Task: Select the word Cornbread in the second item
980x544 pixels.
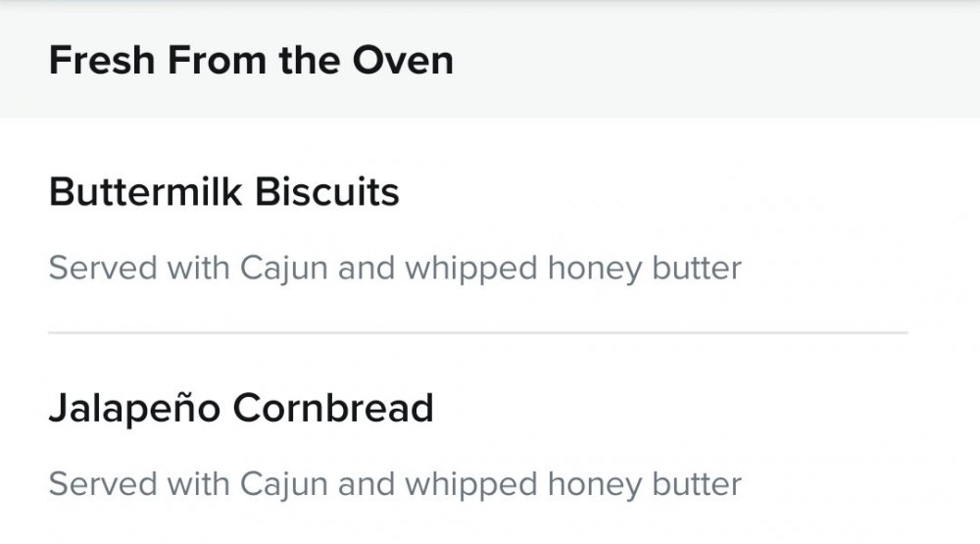Action: [x=333, y=409]
